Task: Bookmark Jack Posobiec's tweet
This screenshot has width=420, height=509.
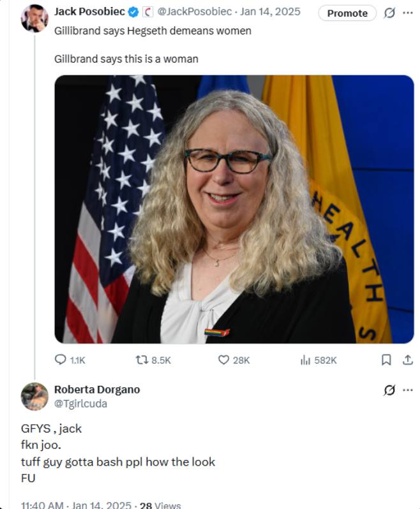Action: point(386,360)
